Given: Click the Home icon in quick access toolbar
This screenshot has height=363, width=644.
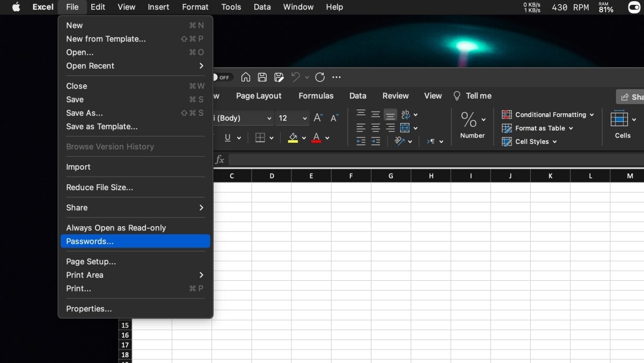Looking at the screenshot, I should point(246,77).
